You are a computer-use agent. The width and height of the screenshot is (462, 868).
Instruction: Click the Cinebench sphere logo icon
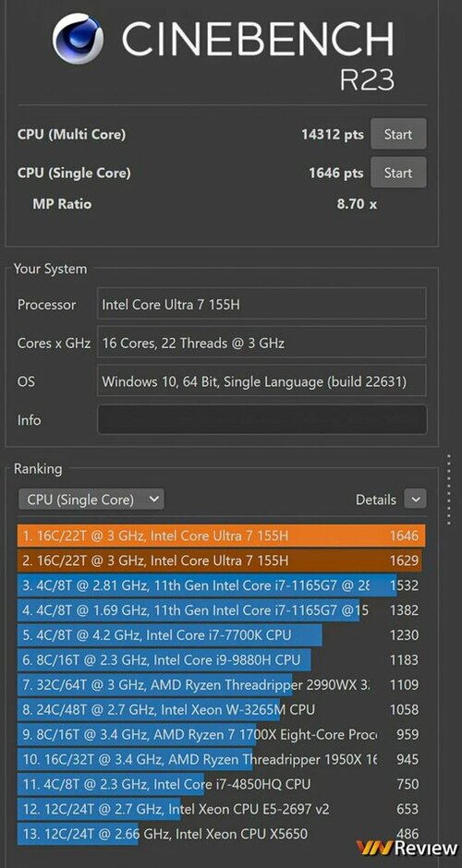coord(78,40)
